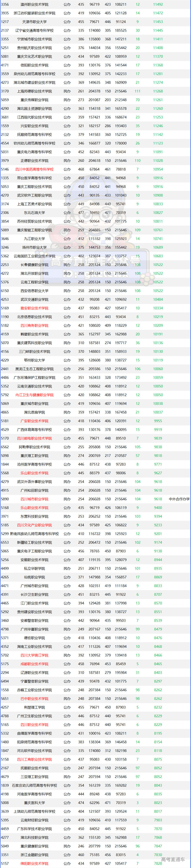The width and height of the screenshot is (191, 868).
Task: Click red 广安职业技术学院
Action: click(34, 421)
